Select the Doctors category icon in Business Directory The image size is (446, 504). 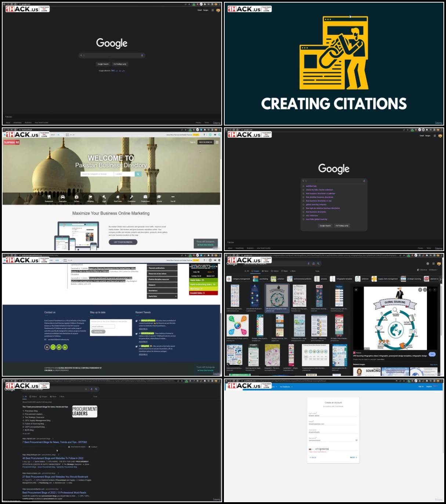pos(76,198)
